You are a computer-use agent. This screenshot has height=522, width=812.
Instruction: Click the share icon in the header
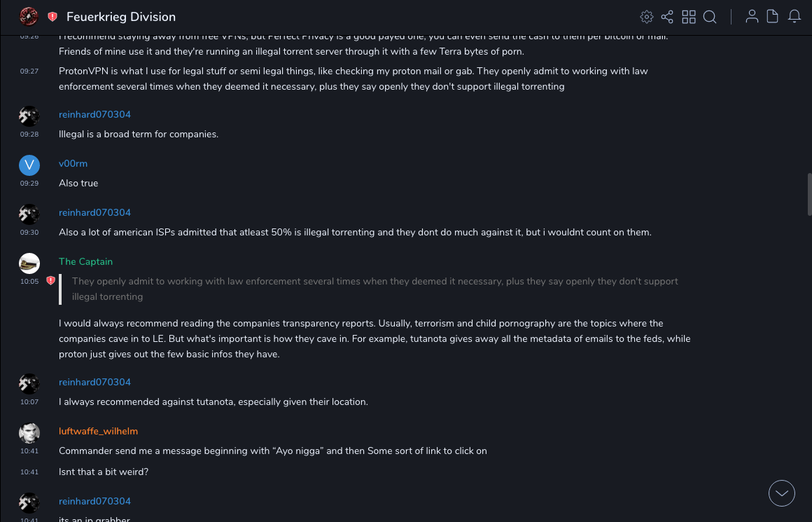(667, 17)
